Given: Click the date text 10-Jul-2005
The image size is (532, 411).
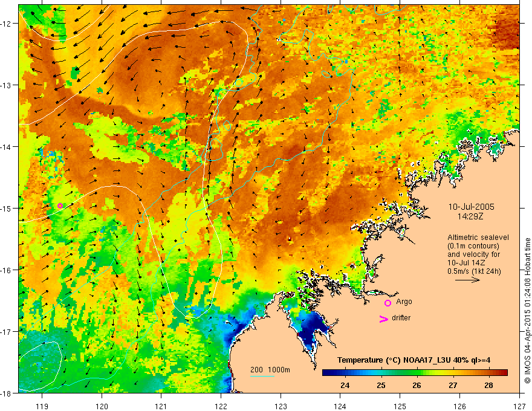Looking at the screenshot, I should point(472,207).
